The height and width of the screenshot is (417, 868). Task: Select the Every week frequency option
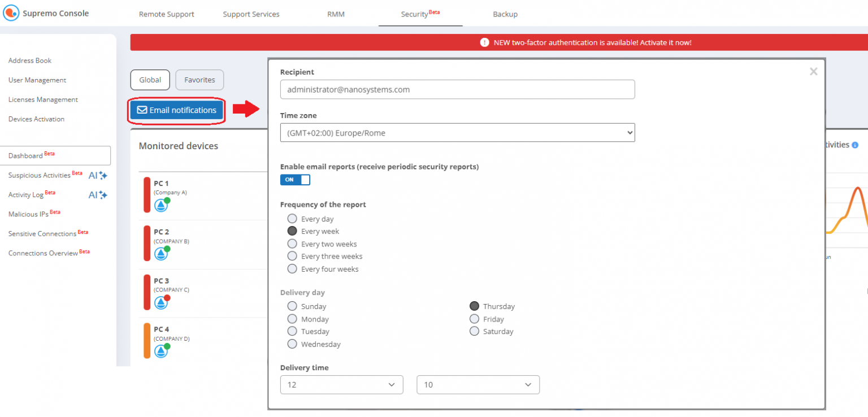[292, 231]
